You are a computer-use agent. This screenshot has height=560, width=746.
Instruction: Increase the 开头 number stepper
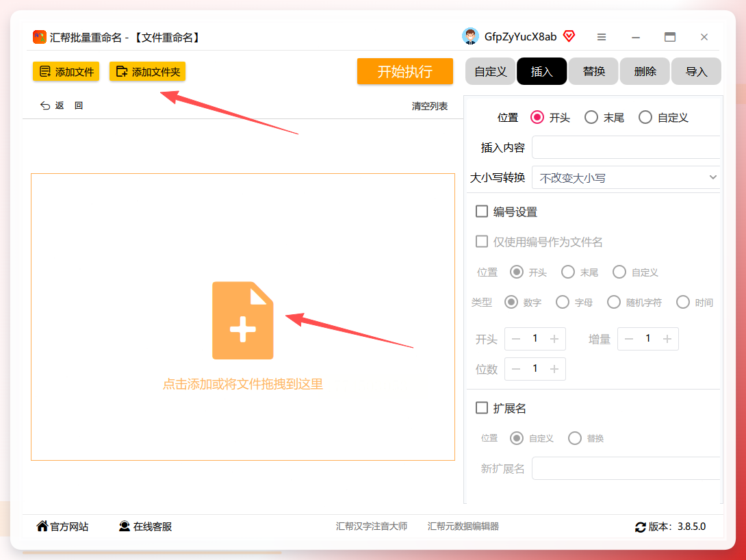point(554,339)
